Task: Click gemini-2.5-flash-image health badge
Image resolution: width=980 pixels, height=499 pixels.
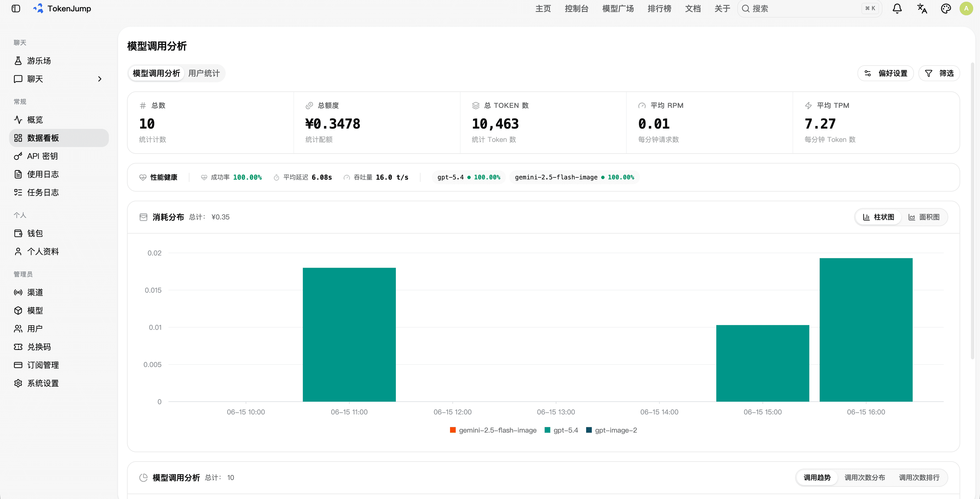Action: coord(575,177)
